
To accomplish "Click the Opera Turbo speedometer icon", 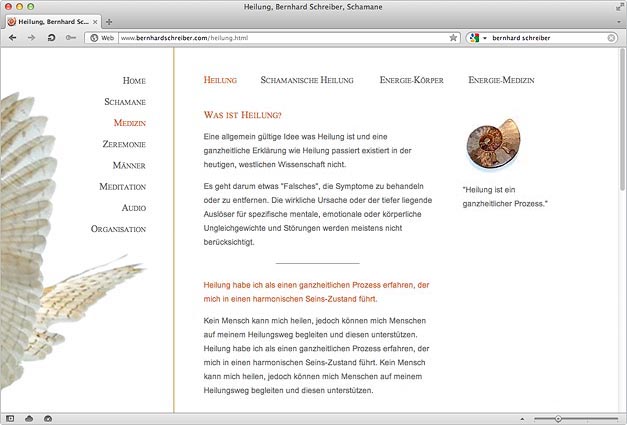I will coord(48,419).
